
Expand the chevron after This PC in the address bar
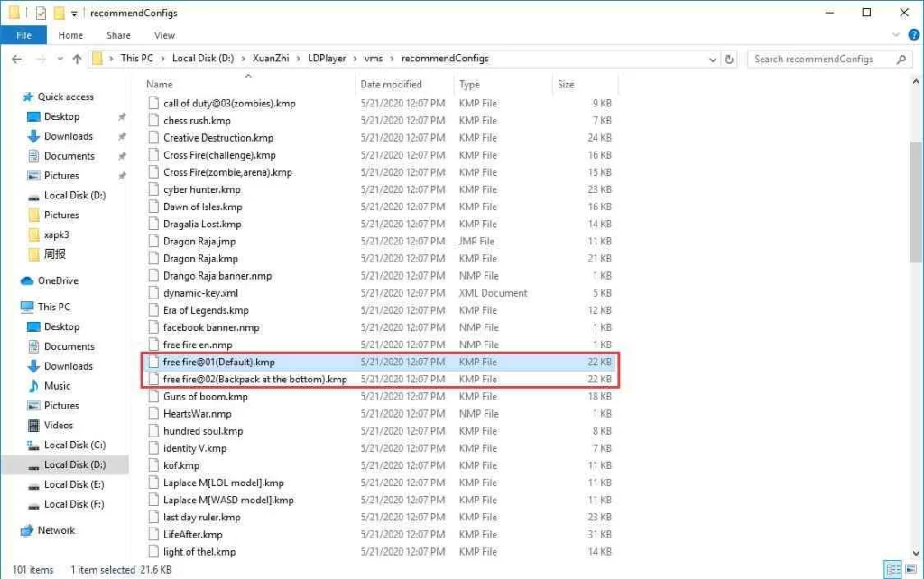click(x=162, y=59)
